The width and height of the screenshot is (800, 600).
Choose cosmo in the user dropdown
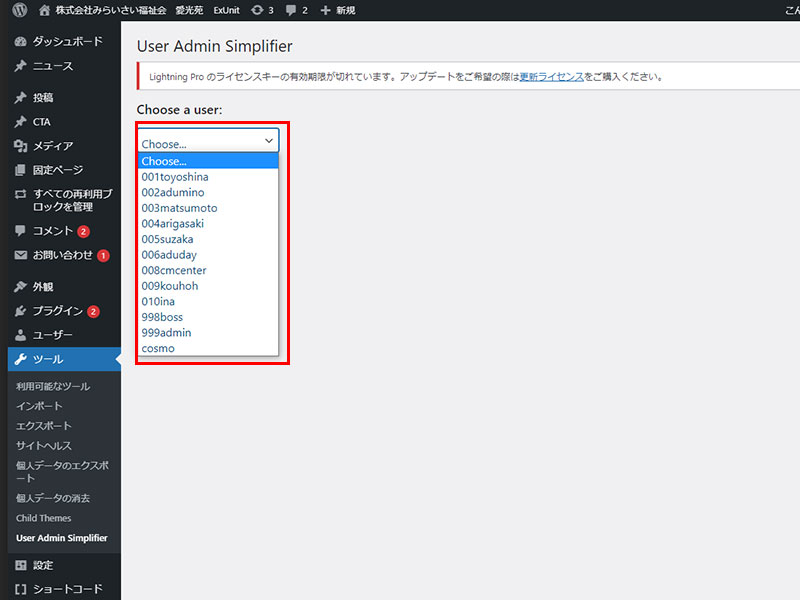158,349
